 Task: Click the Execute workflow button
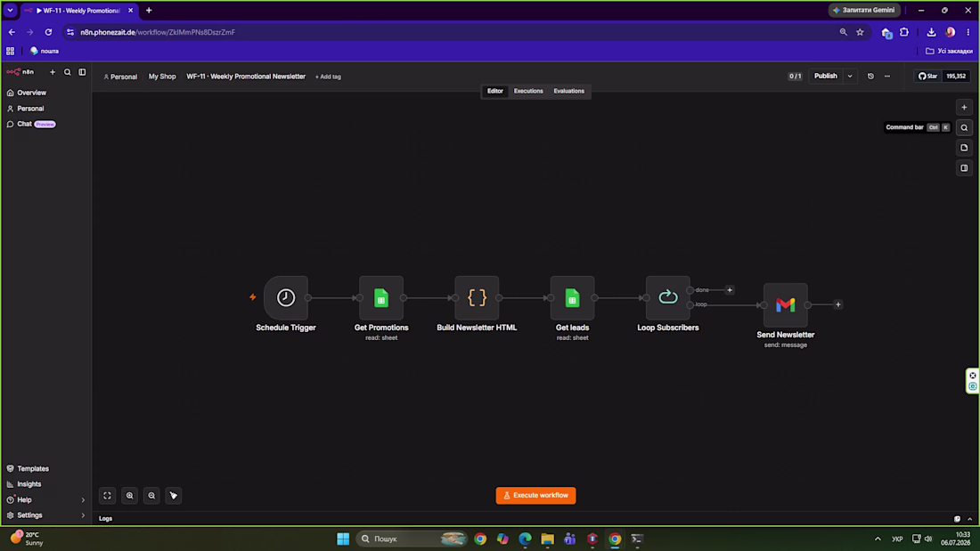point(535,496)
